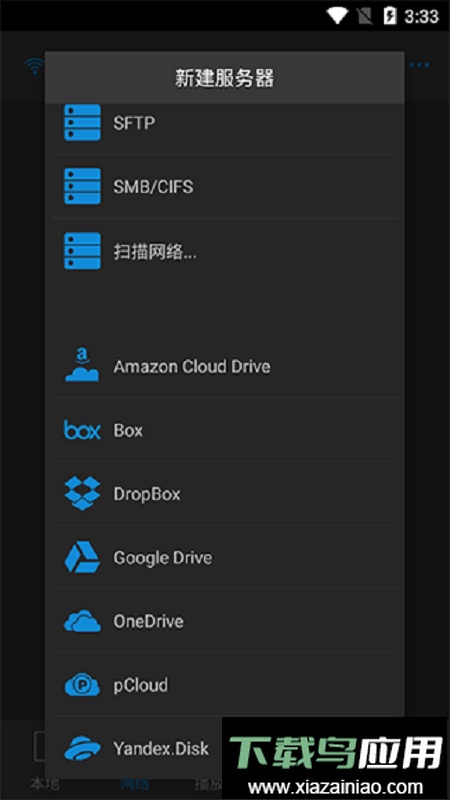Select the SFTP server icon
Image resolution: width=450 pixels, height=800 pixels.
point(82,122)
